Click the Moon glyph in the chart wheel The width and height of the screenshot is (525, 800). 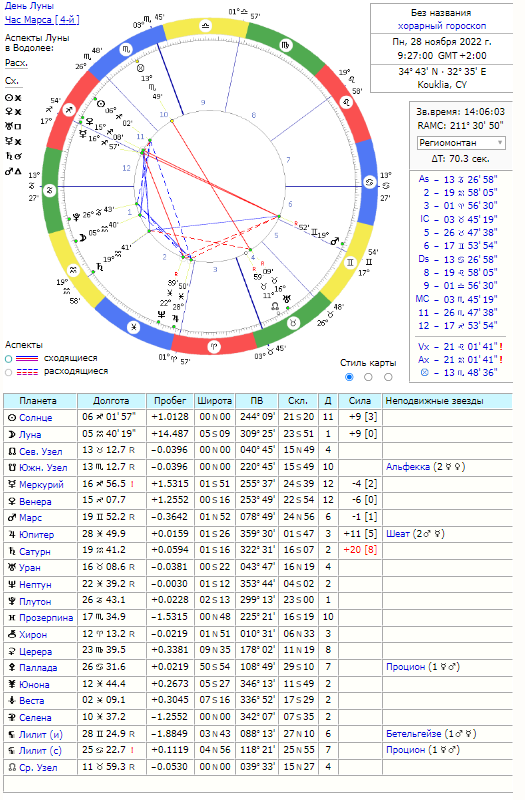[81, 237]
